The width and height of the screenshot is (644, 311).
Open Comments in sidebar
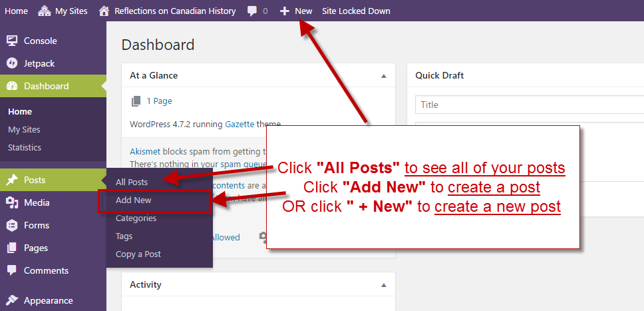46,270
